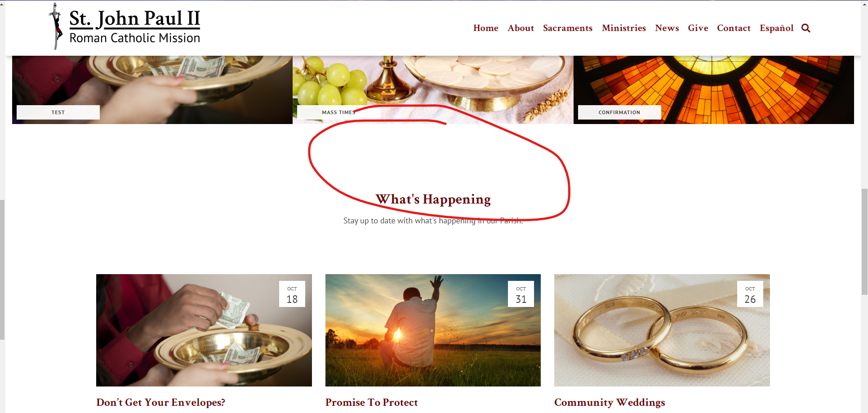The height and width of the screenshot is (413, 868).
Task: Click the wedding rings thumbnail image
Action: [662, 330]
